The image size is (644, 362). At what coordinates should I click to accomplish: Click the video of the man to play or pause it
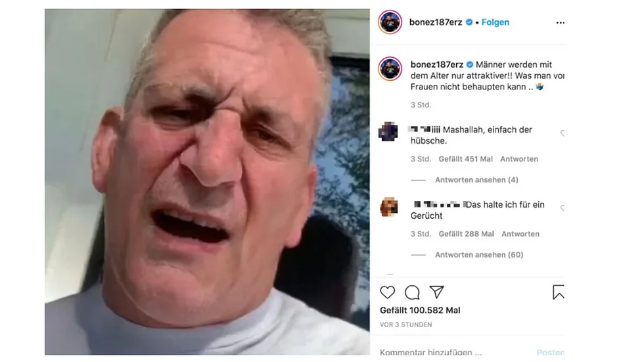click(x=207, y=182)
